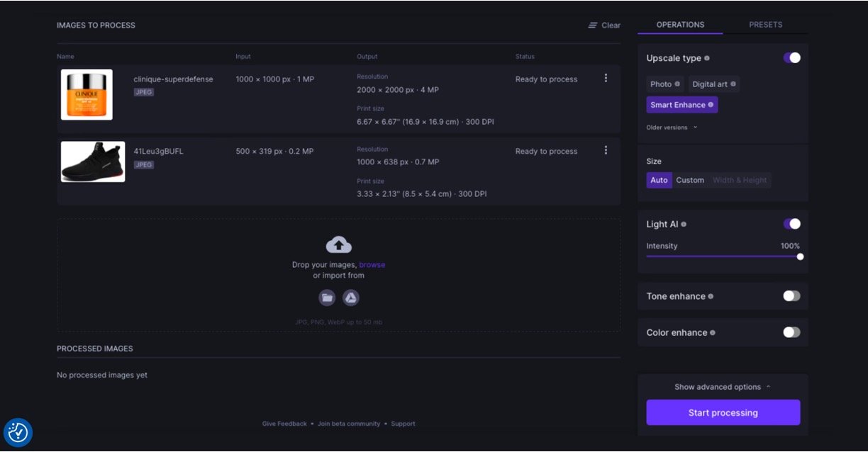Select the black sneaker thumbnail

point(93,162)
